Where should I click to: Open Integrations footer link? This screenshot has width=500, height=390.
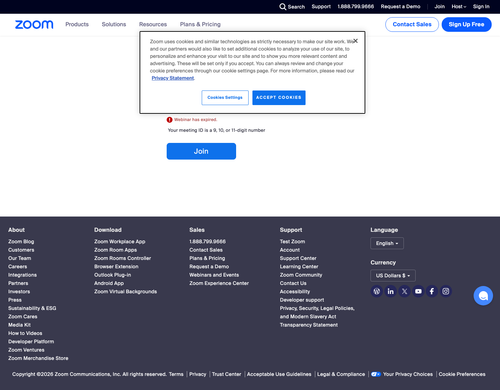tap(22, 275)
